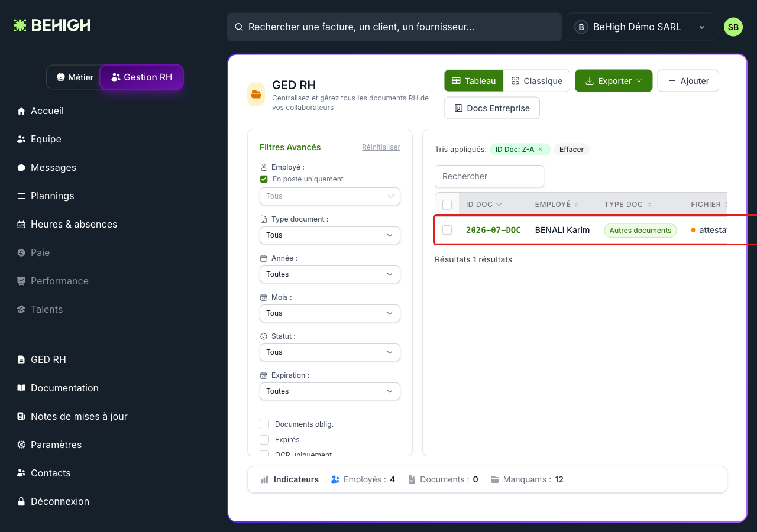Open Notes de mises à jour
Image resolution: width=757 pixels, height=532 pixels.
pyautogui.click(x=72, y=416)
